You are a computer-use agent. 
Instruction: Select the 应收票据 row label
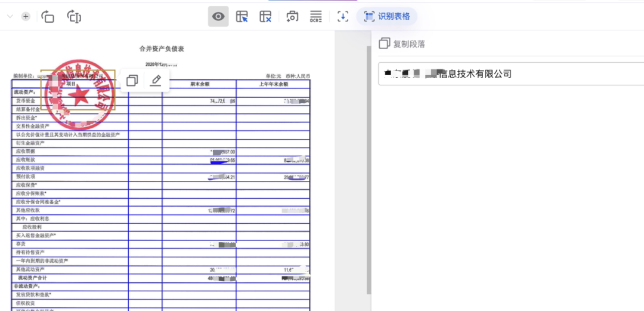point(26,152)
